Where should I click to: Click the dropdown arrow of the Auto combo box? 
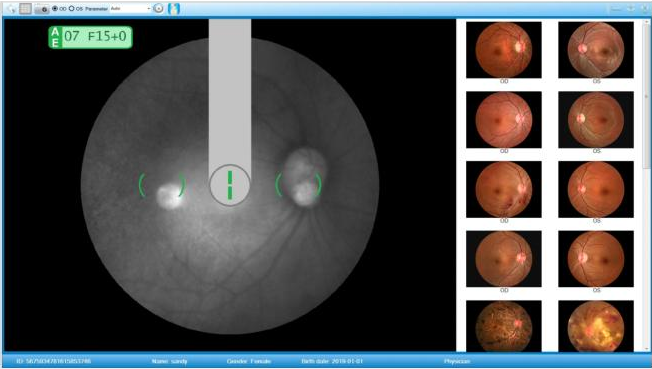(148, 8)
